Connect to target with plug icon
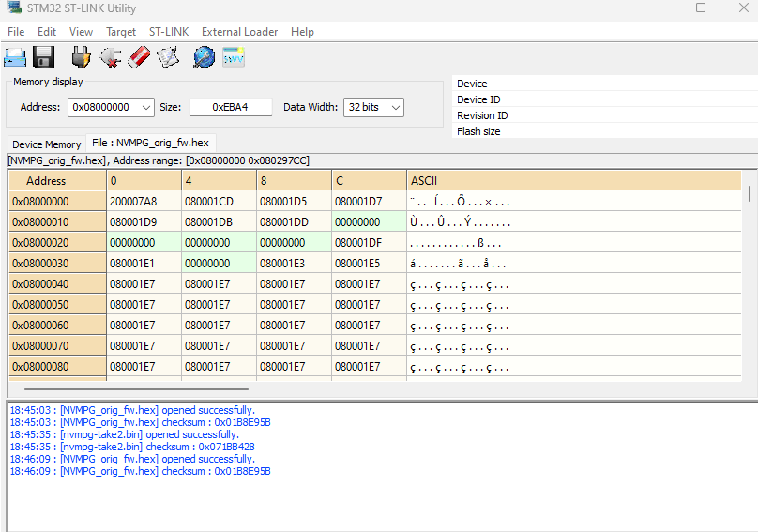 pyautogui.click(x=81, y=57)
